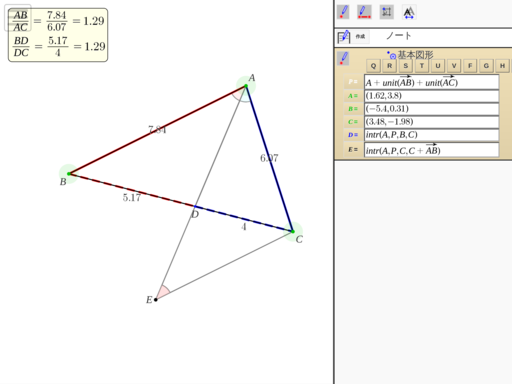This screenshot has width=512, height=384.
Task: Click the point-circle icon beside 基本図形
Action: [x=391, y=55]
